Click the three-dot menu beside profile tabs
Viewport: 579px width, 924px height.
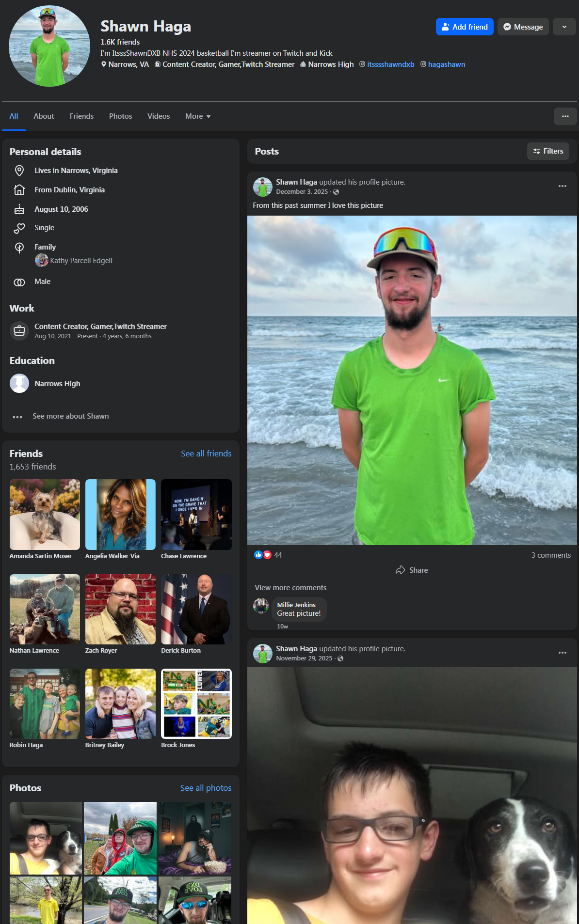point(565,116)
